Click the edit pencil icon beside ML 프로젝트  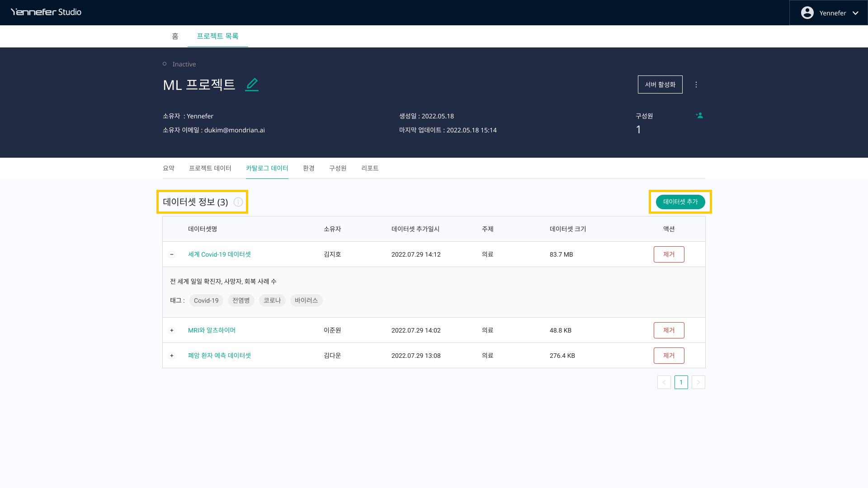(x=252, y=84)
